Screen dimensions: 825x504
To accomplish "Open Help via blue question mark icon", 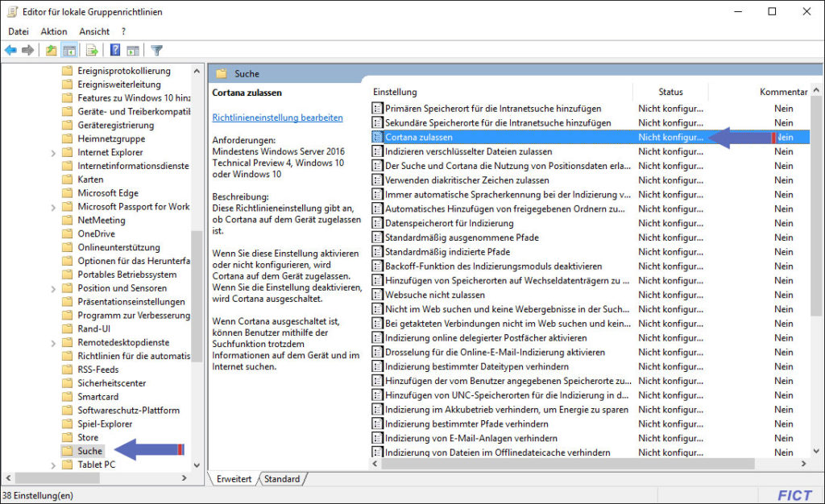I will coord(115,50).
